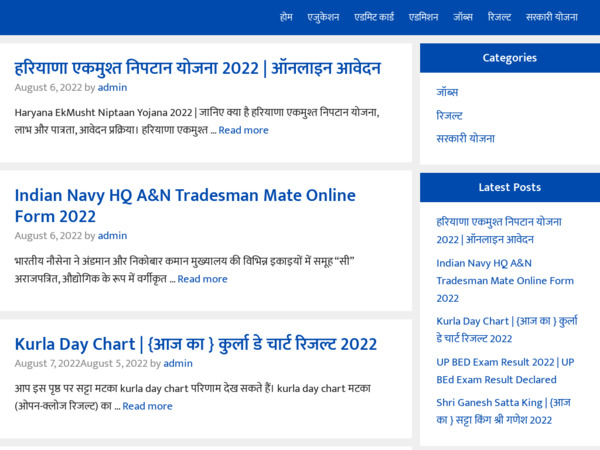Click the August 6, 2022 date under Haryana post
Image resolution: width=600 pixels, height=450 pixels.
coord(48,88)
